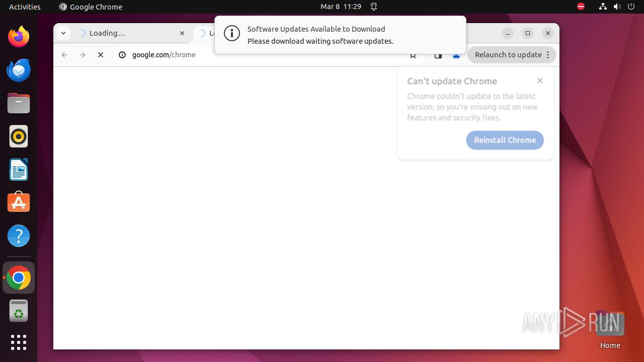Image resolution: width=644 pixels, height=362 pixels.
Task: Open the clock showing Mar 8 11:29
Action: (x=341, y=7)
